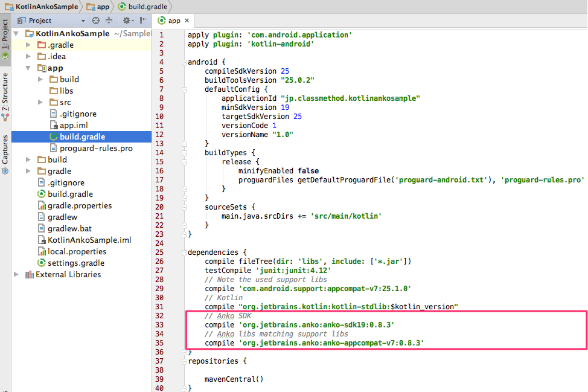Click line number 33 in the gutter
Image resolution: width=588 pixels, height=392 pixels.
click(162, 324)
